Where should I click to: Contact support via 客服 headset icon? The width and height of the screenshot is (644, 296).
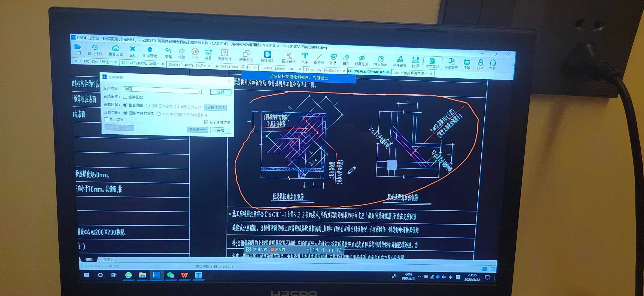click(x=492, y=65)
